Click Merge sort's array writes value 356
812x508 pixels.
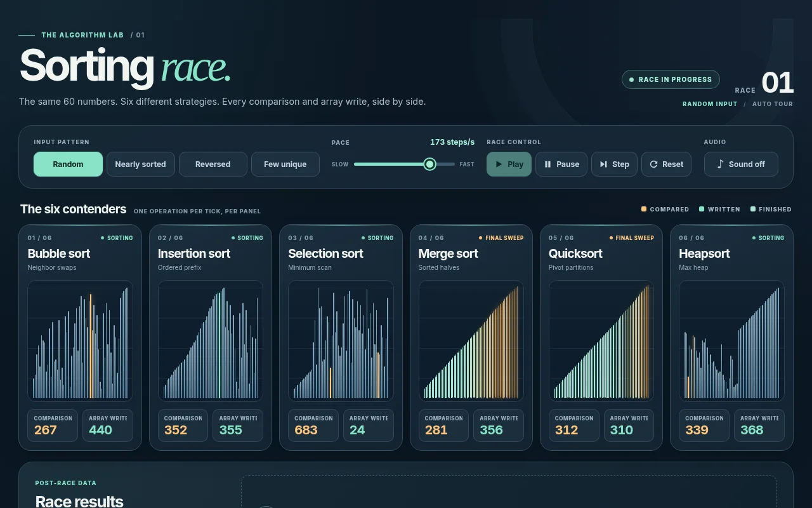coord(491,430)
